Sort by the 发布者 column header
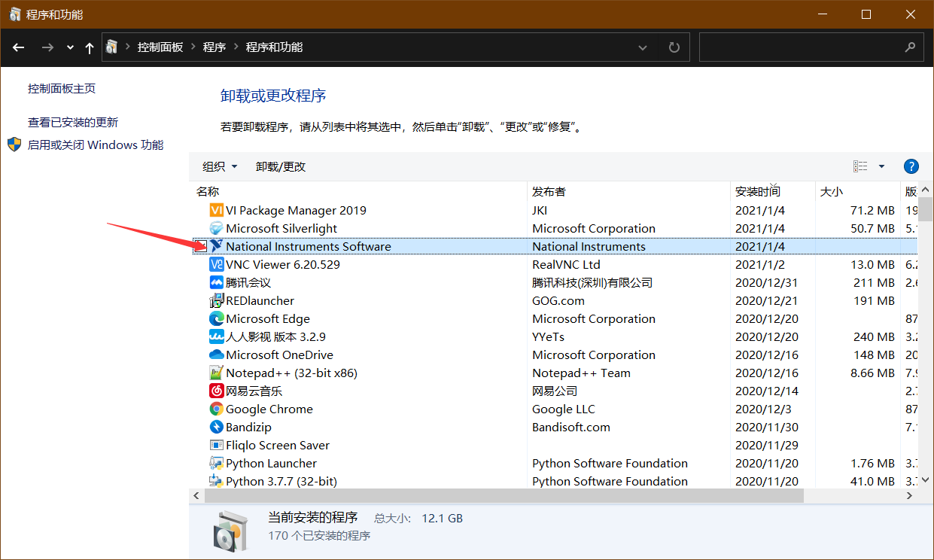The height and width of the screenshot is (560, 934). point(629,192)
